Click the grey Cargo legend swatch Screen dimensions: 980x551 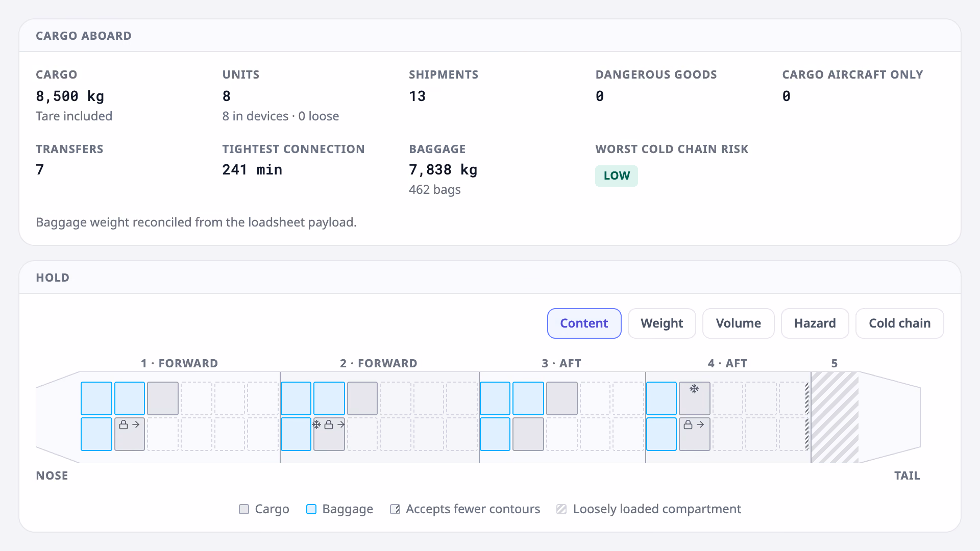click(x=244, y=509)
